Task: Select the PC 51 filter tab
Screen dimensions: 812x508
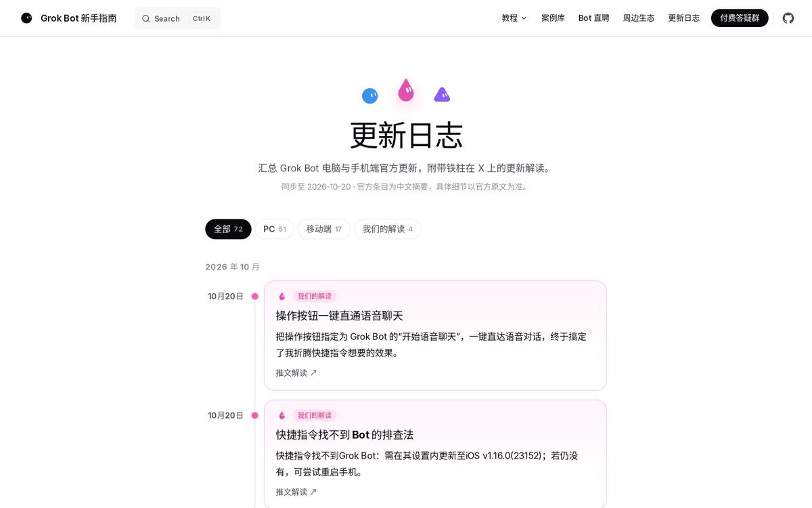Action: pos(275,229)
